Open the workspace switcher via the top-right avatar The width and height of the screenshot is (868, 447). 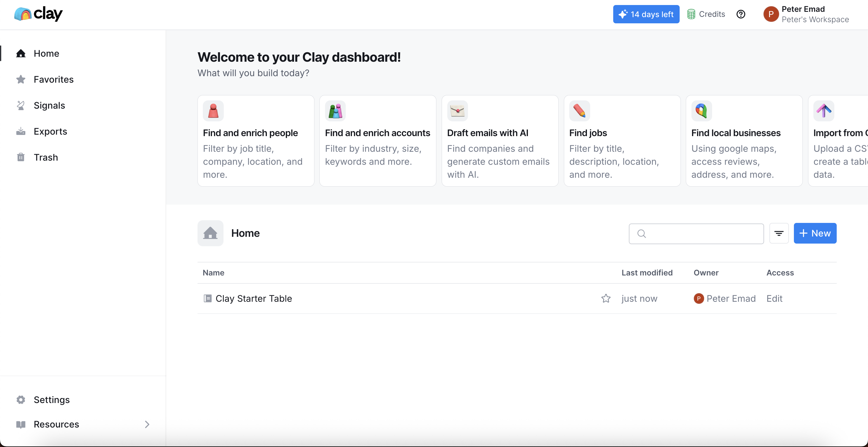(x=771, y=14)
